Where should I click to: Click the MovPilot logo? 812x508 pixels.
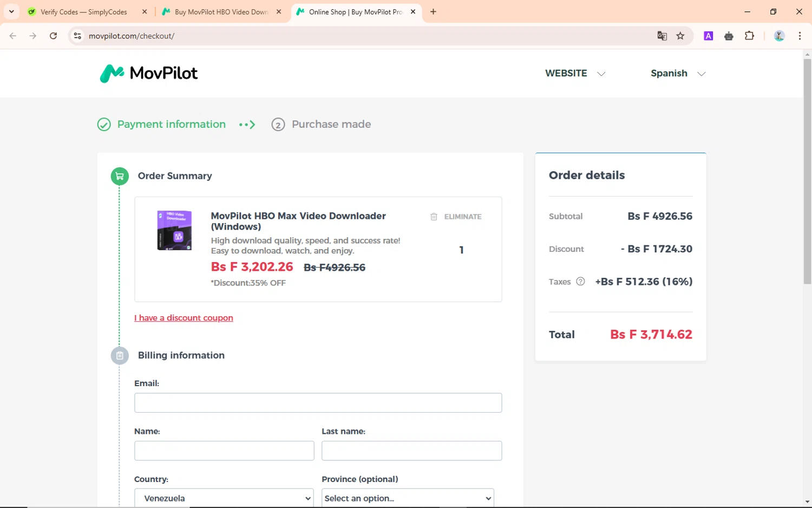point(149,73)
